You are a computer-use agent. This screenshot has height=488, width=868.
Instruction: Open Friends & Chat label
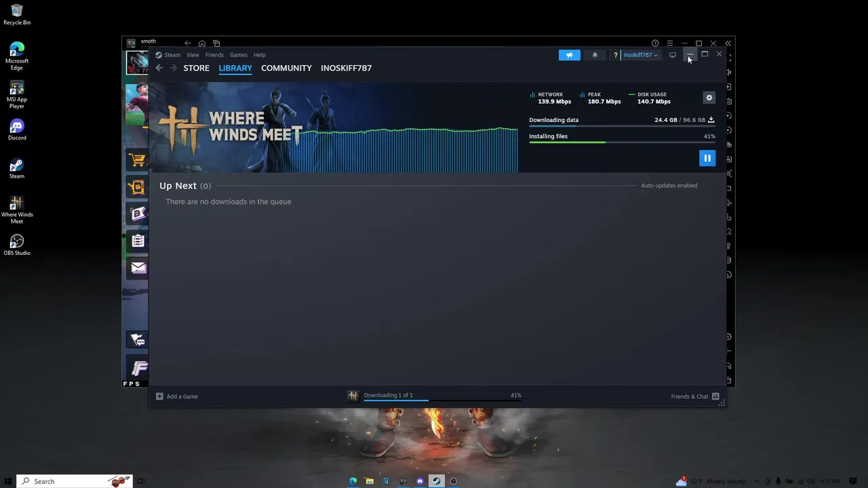(x=690, y=396)
